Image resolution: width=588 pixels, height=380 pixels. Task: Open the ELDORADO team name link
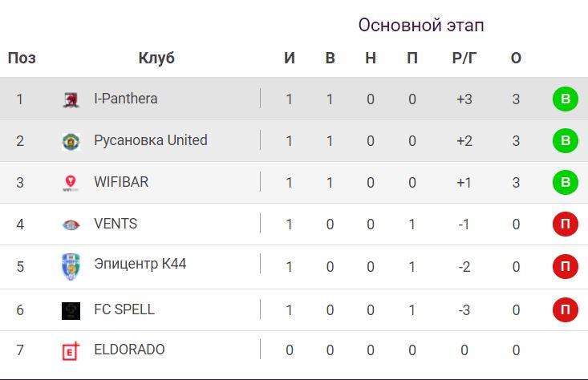coord(129,350)
